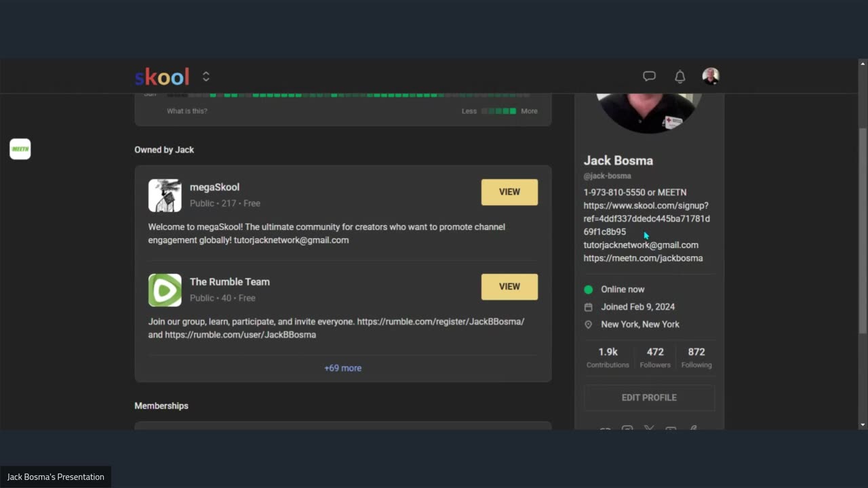868x488 pixels.
Task: Open the 472 Followers stat
Action: click(655, 357)
